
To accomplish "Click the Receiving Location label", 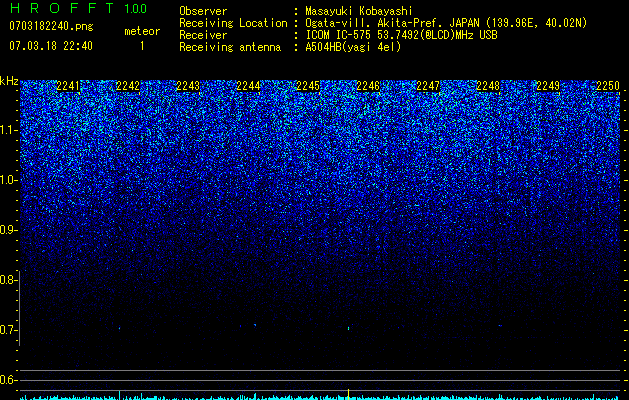I will [233, 23].
